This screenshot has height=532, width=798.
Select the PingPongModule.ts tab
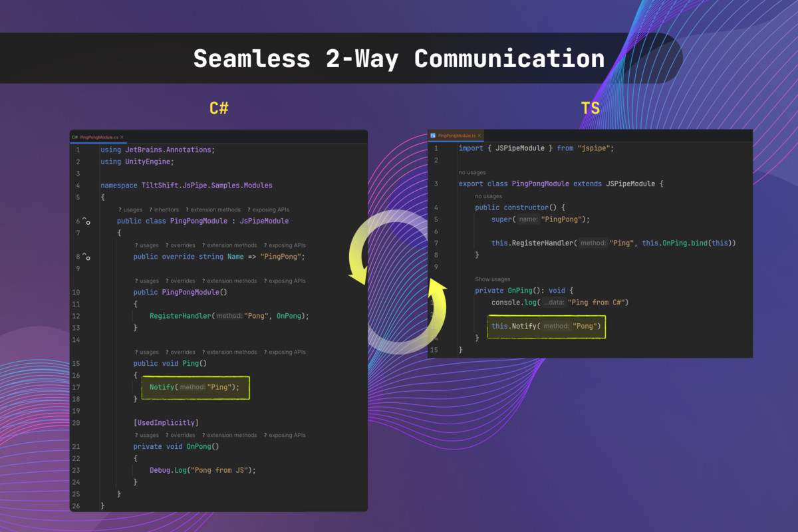coord(456,135)
